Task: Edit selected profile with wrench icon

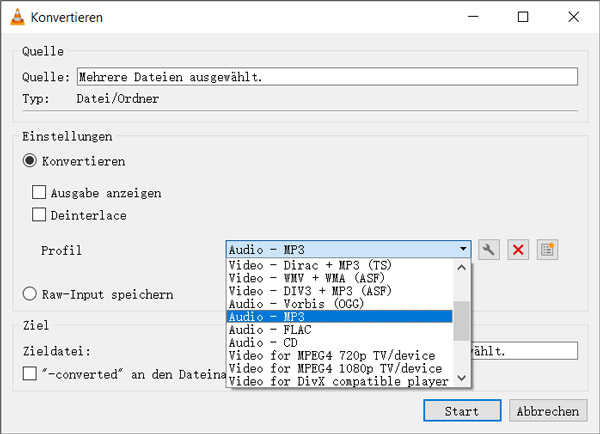Action: click(489, 250)
